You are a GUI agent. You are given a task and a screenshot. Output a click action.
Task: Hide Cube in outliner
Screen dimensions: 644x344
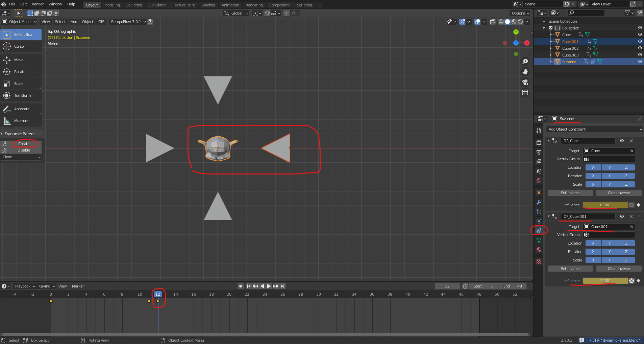tap(640, 35)
